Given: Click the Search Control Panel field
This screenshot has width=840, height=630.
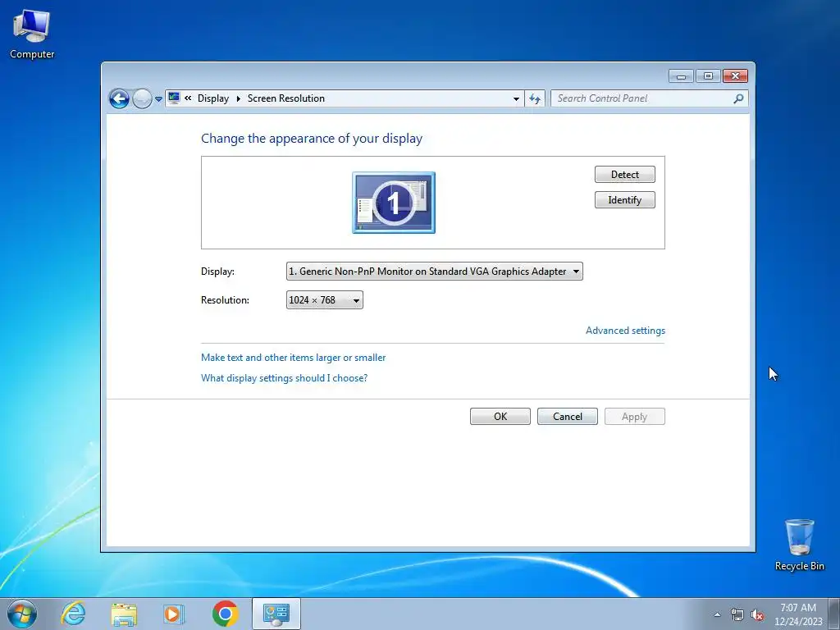Looking at the screenshot, I should (650, 98).
